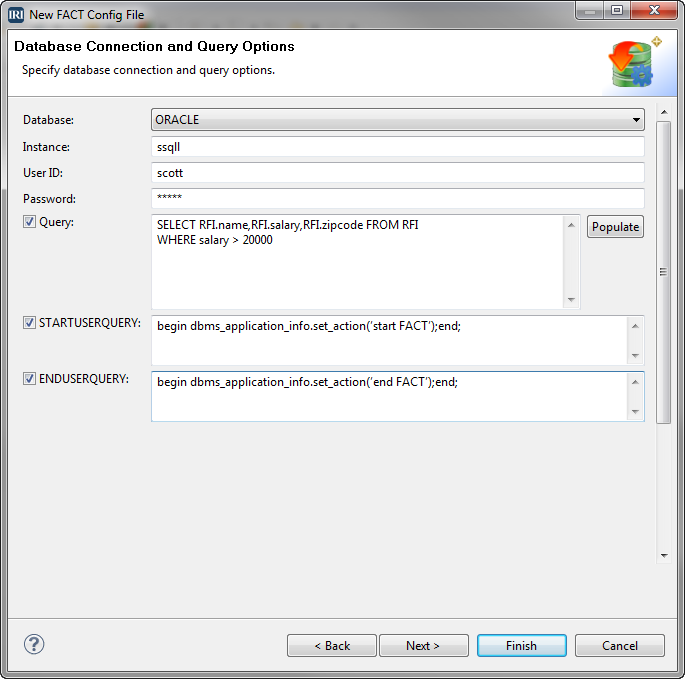Screen dimensions: 685x679
Task: Click the IRI application icon in title bar
Action: 16,15
